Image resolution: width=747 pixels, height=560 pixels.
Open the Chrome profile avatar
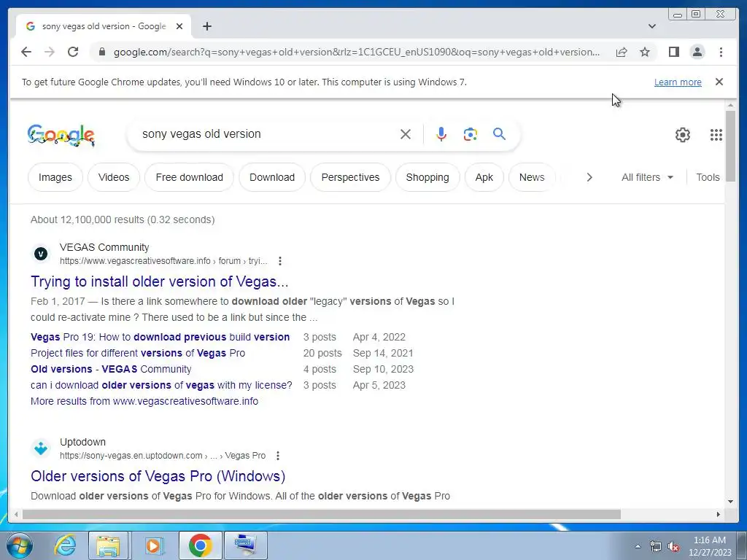pos(697,52)
